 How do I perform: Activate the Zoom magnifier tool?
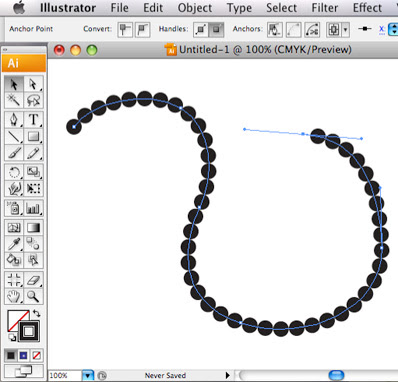coord(33,296)
